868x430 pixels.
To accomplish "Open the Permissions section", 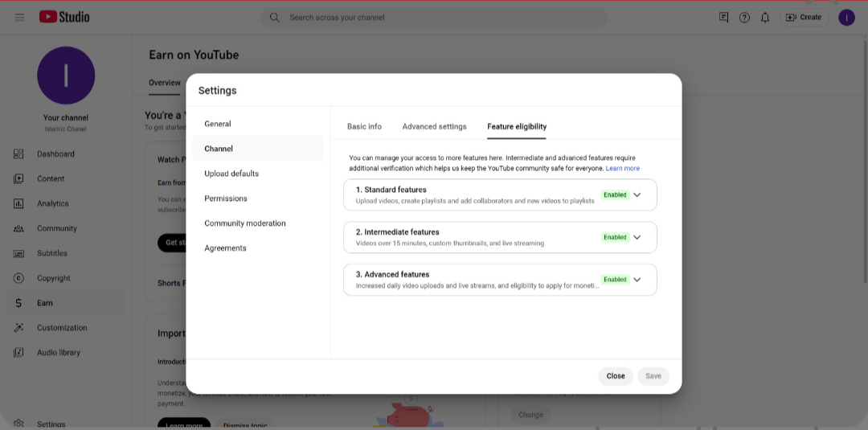I will (258, 198).
